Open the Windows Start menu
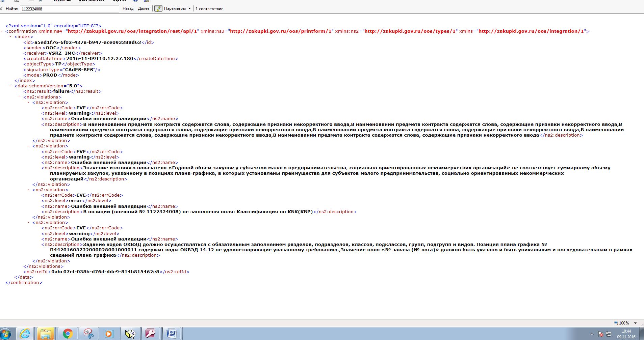Image resolution: width=644 pixels, height=340 pixels. coord(6,334)
